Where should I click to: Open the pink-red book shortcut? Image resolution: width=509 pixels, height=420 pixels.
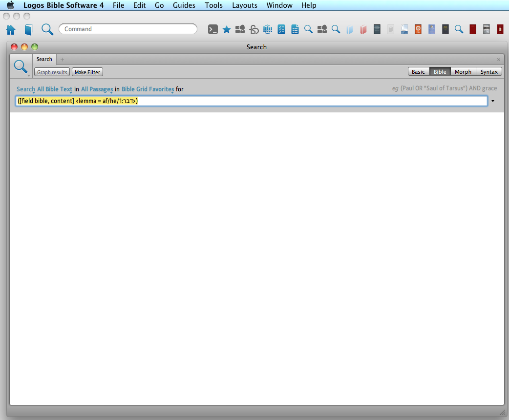pos(363,29)
